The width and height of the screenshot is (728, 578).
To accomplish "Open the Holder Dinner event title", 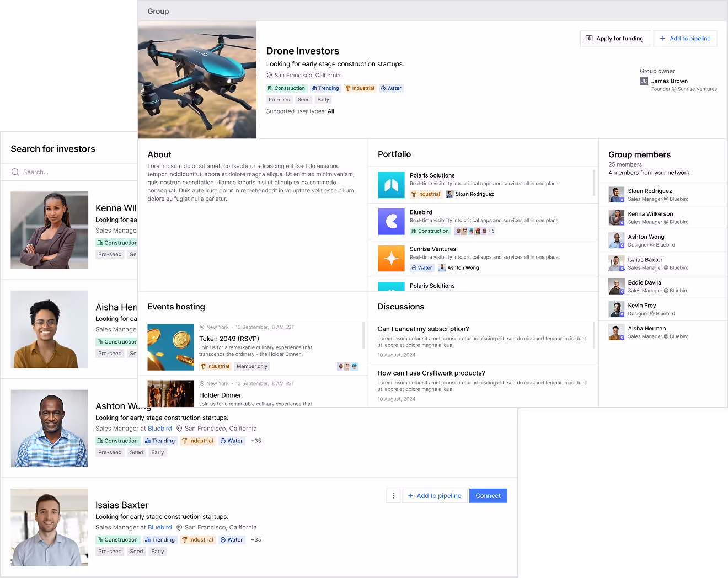I will coord(220,395).
